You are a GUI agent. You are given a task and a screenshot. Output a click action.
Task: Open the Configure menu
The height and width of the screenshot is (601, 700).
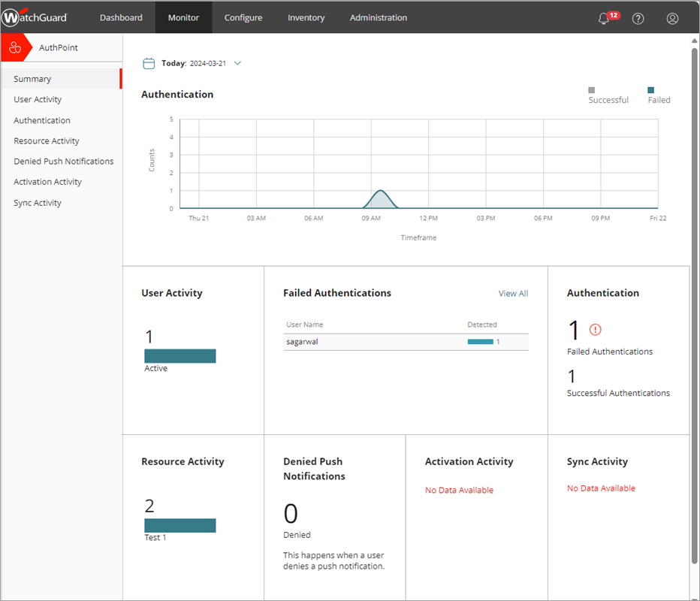243,17
